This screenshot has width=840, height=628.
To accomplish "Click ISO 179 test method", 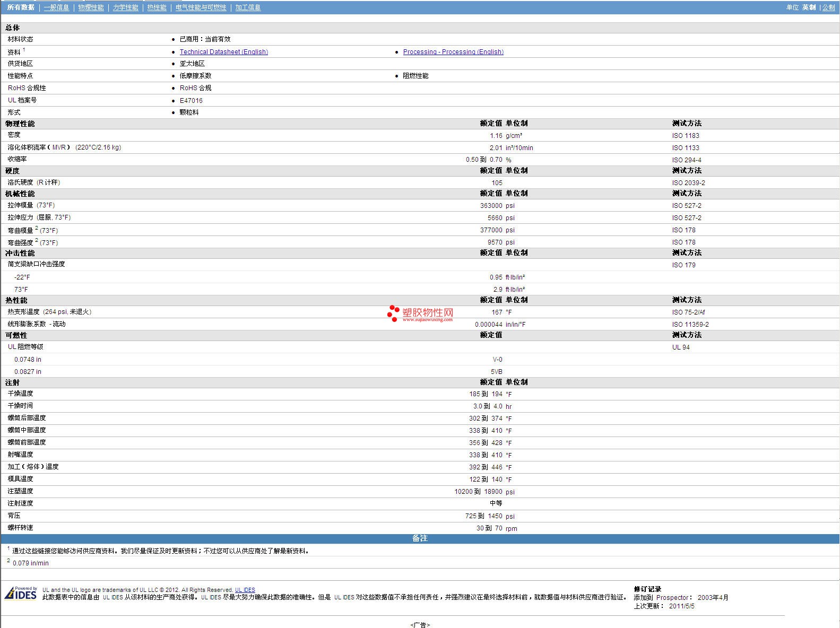I will (x=683, y=265).
